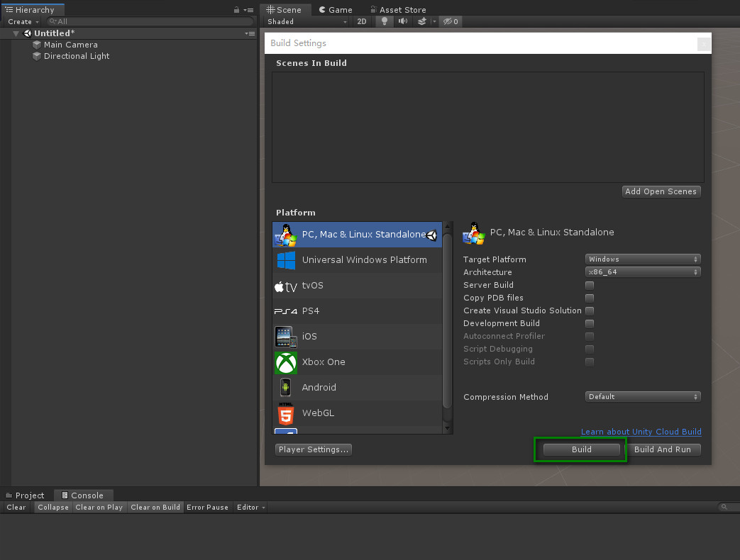Select Universal Windows Platform

tap(358, 260)
